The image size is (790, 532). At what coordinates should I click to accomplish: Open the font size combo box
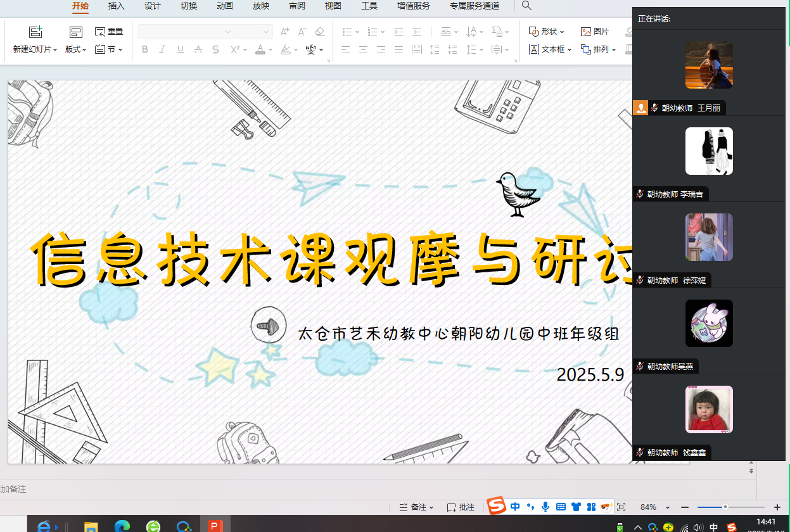pyautogui.click(x=253, y=32)
